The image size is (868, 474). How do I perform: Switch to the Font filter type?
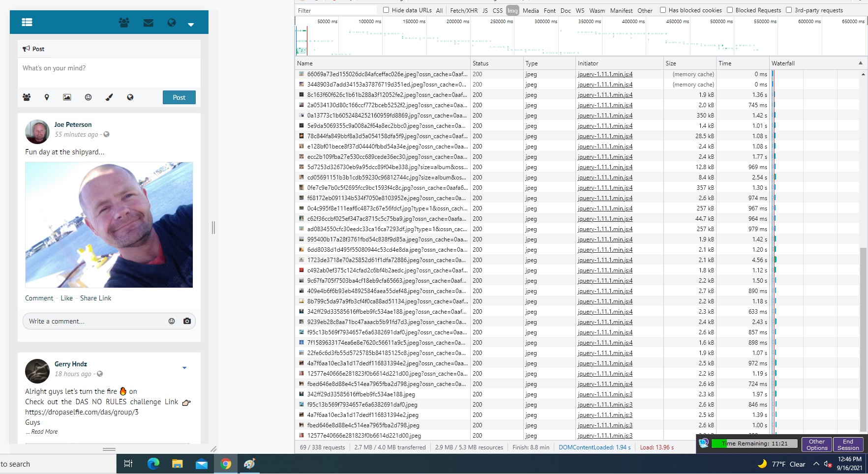coord(549,10)
